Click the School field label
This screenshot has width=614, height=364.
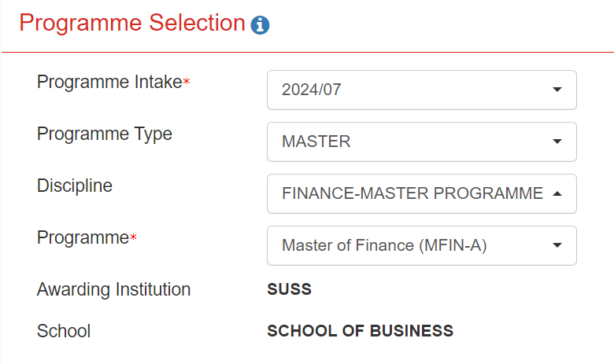click(x=64, y=331)
